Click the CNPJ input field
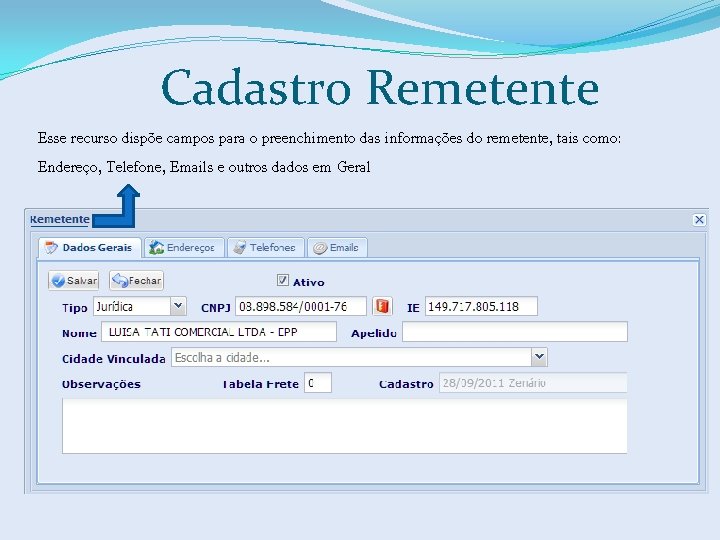This screenshot has width=720, height=540. pyautogui.click(x=301, y=306)
